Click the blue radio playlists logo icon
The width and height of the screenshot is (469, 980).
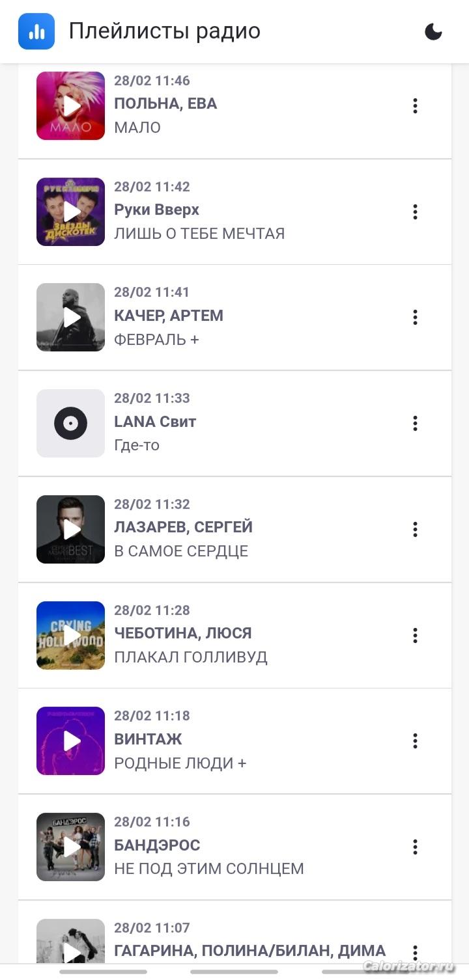click(36, 31)
